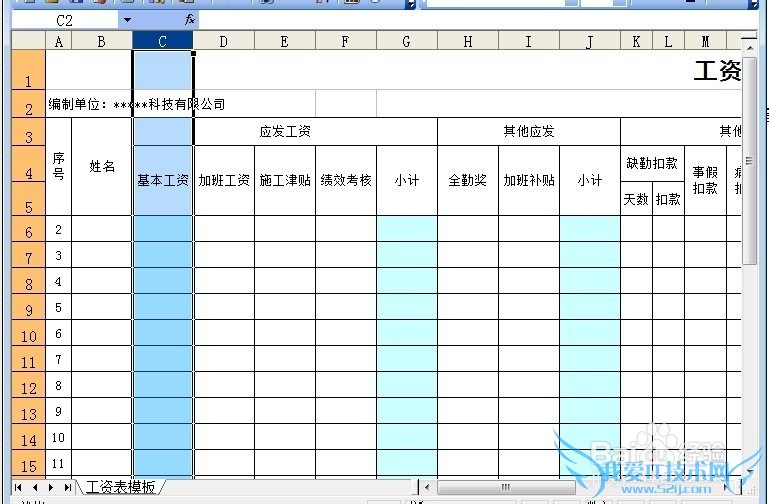Click the 基本工资 header cell
This screenshot has width=769, height=504.
163,180
